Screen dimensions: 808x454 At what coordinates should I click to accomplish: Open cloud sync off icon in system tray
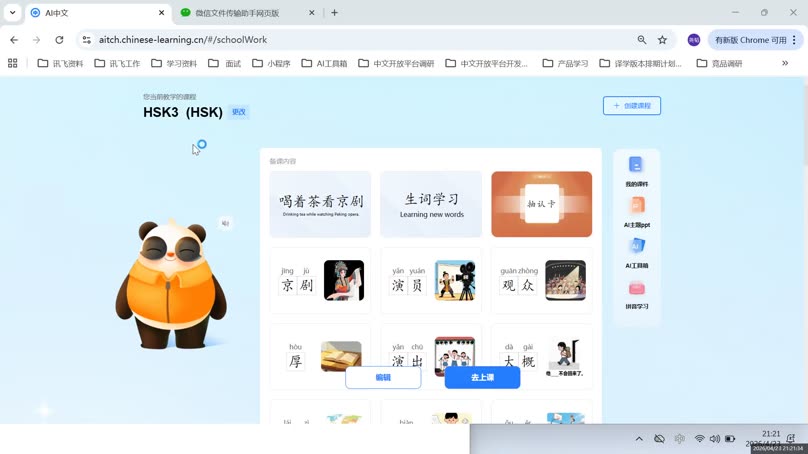click(x=659, y=439)
